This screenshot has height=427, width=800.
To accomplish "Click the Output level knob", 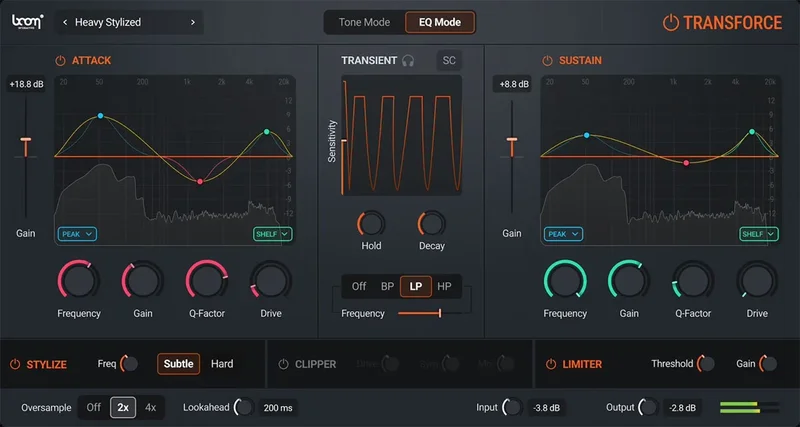I will tap(648, 407).
